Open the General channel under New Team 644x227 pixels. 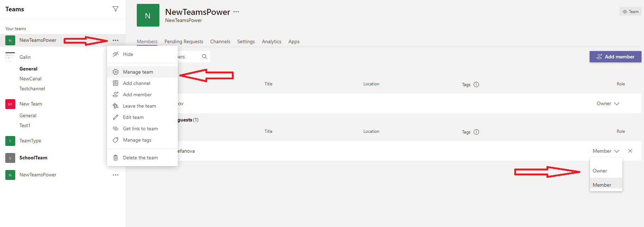click(x=28, y=115)
